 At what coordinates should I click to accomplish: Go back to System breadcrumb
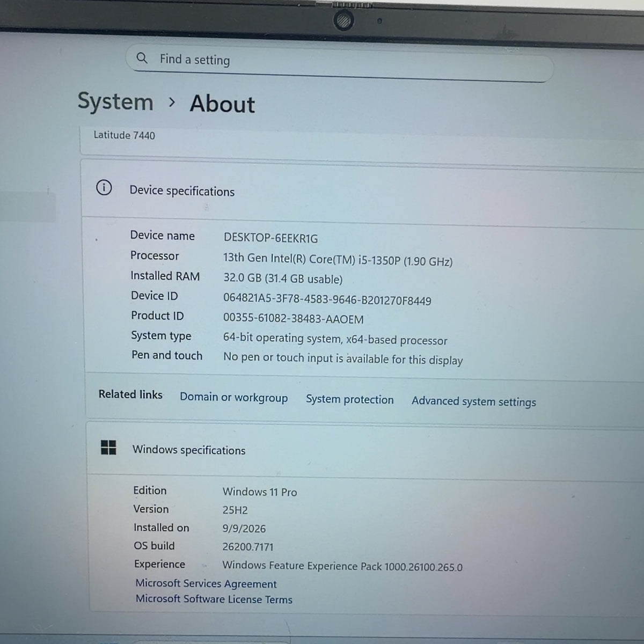pos(115,101)
